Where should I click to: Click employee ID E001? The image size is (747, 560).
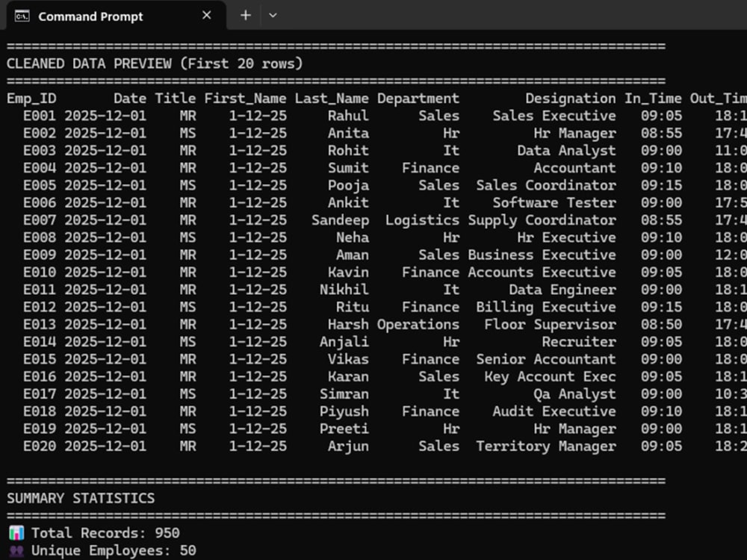(x=40, y=116)
